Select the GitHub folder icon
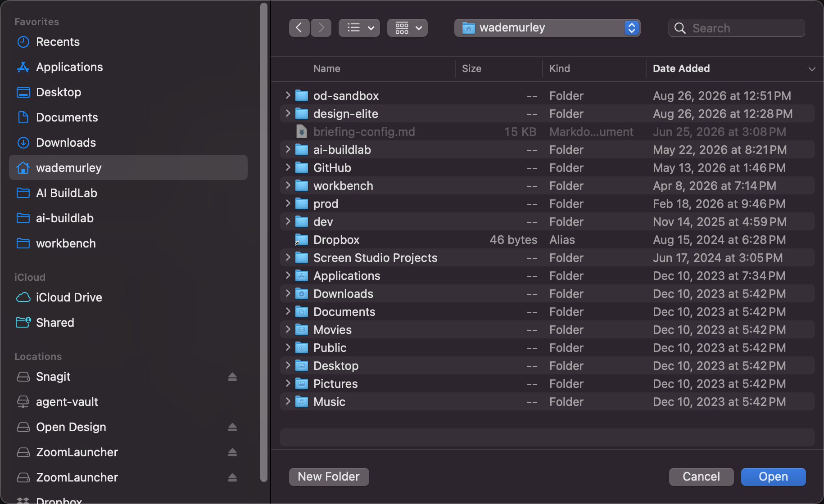Image resolution: width=824 pixels, height=504 pixels. [x=302, y=167]
